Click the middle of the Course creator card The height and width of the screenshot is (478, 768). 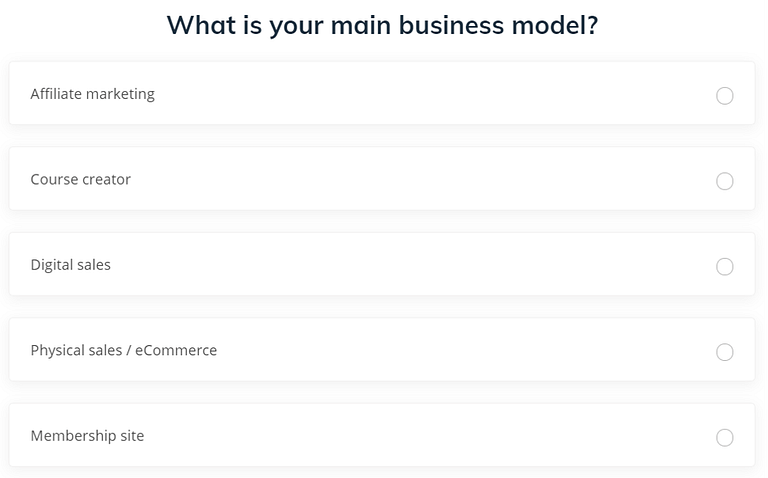click(382, 180)
